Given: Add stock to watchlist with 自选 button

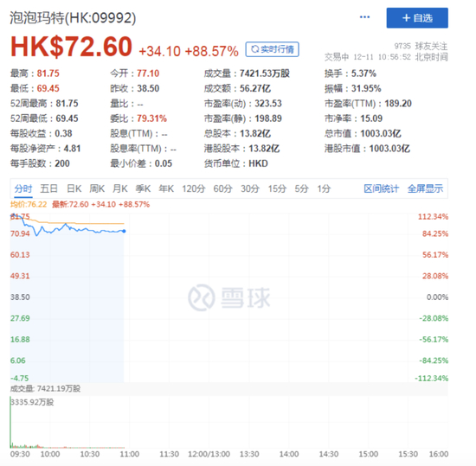Looking at the screenshot, I should tap(417, 18).
